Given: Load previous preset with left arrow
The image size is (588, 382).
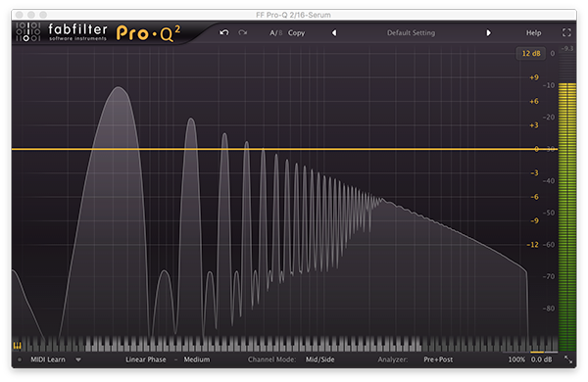Looking at the screenshot, I should [x=334, y=33].
